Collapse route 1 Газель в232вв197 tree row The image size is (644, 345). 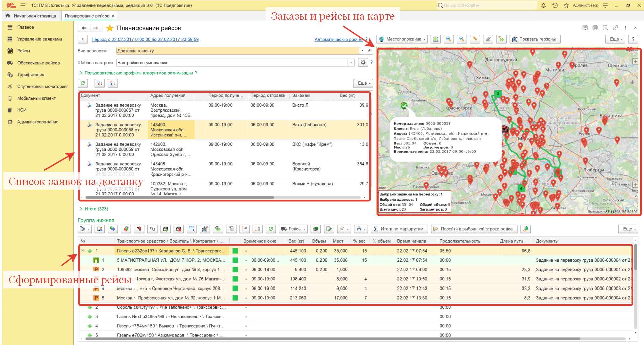83,251
